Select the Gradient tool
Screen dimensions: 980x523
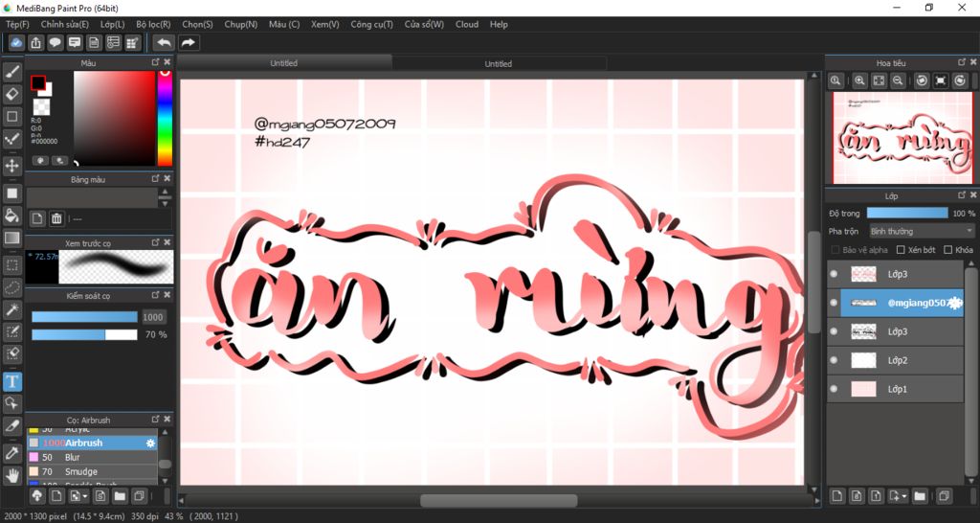[11, 238]
